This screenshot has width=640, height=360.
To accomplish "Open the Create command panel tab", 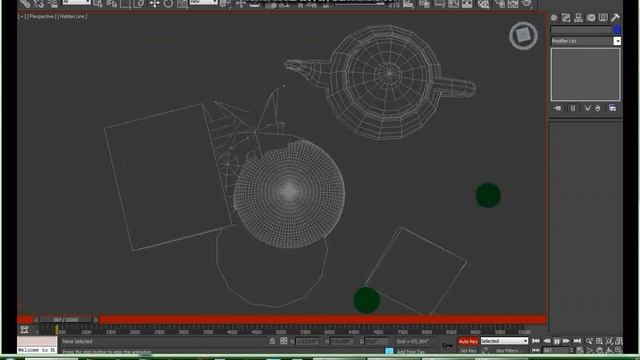I will coord(554,18).
